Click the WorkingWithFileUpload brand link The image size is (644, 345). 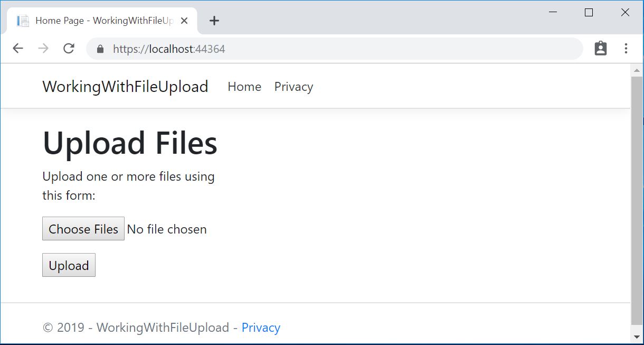click(125, 86)
